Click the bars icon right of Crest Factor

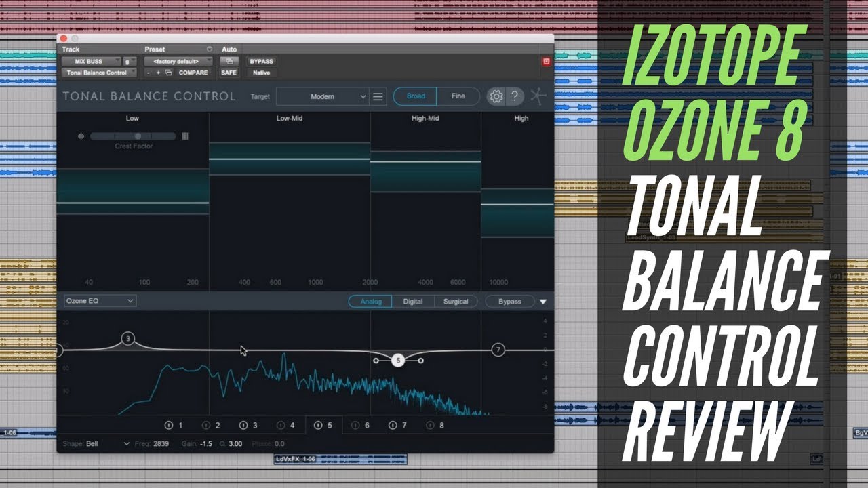click(x=185, y=136)
